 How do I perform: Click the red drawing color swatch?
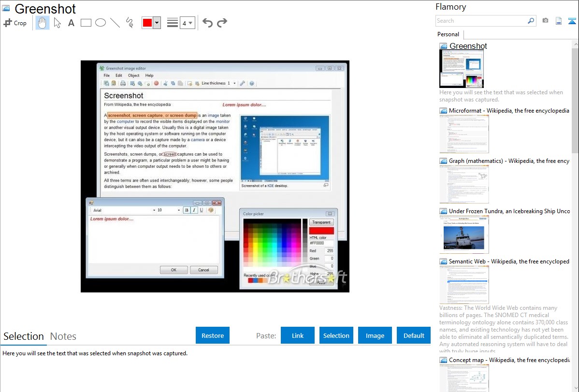(147, 23)
